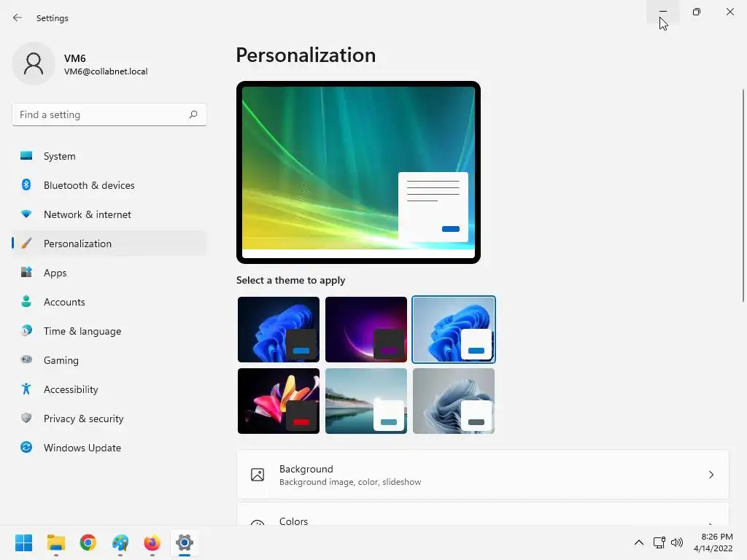Image resolution: width=747 pixels, height=560 pixels.
Task: Click in Find a setting box
Action: pyautogui.click(x=109, y=114)
